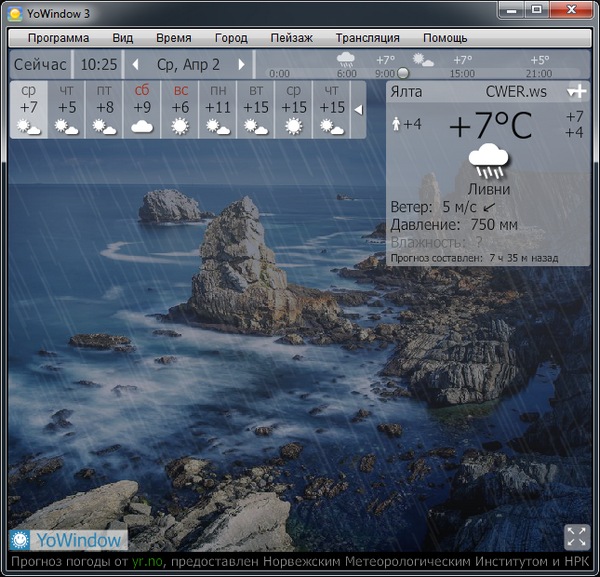The image size is (600, 577).
Task: Select Tuesday вт +15 forecast day
Action: click(256, 109)
